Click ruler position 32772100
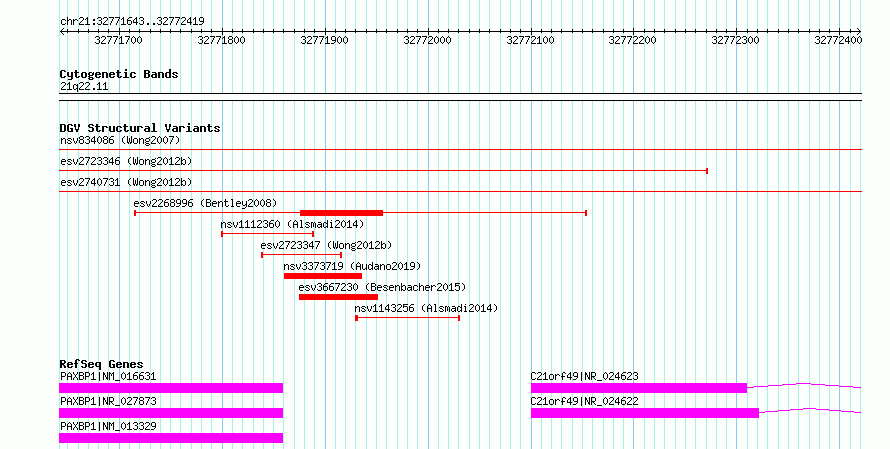Screen dimensions: 890x449 pos(530,40)
